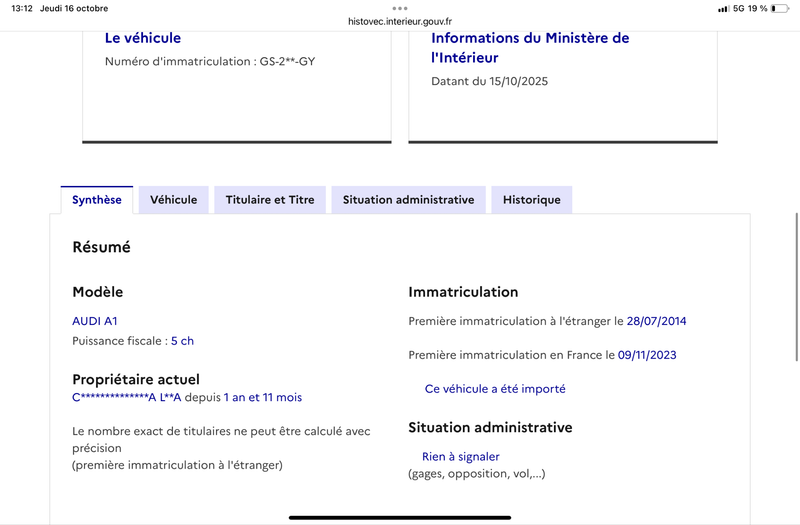Viewport: 800px width, 525px height.
Task: Click the French registration date 09/11/2023
Action: point(648,355)
